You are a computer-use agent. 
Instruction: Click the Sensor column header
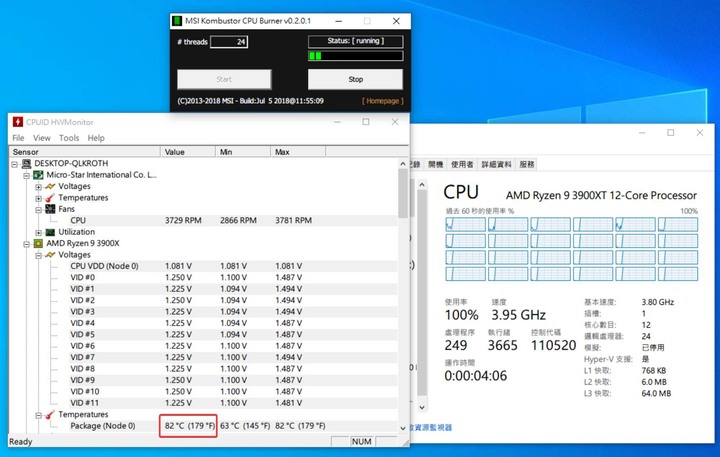click(x=84, y=152)
